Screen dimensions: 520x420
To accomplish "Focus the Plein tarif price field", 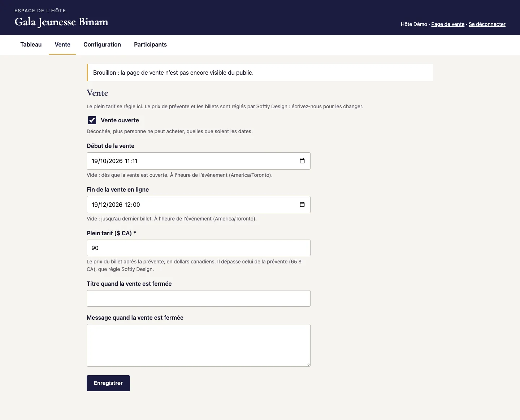I will coord(199,248).
